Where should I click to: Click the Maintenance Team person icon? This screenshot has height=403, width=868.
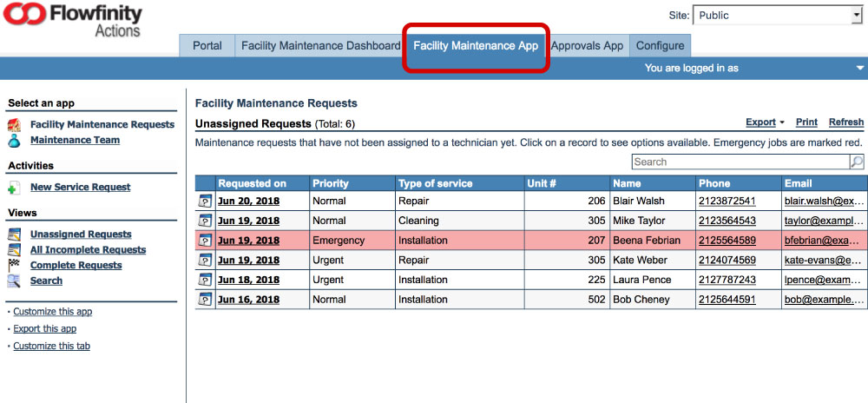(14, 141)
